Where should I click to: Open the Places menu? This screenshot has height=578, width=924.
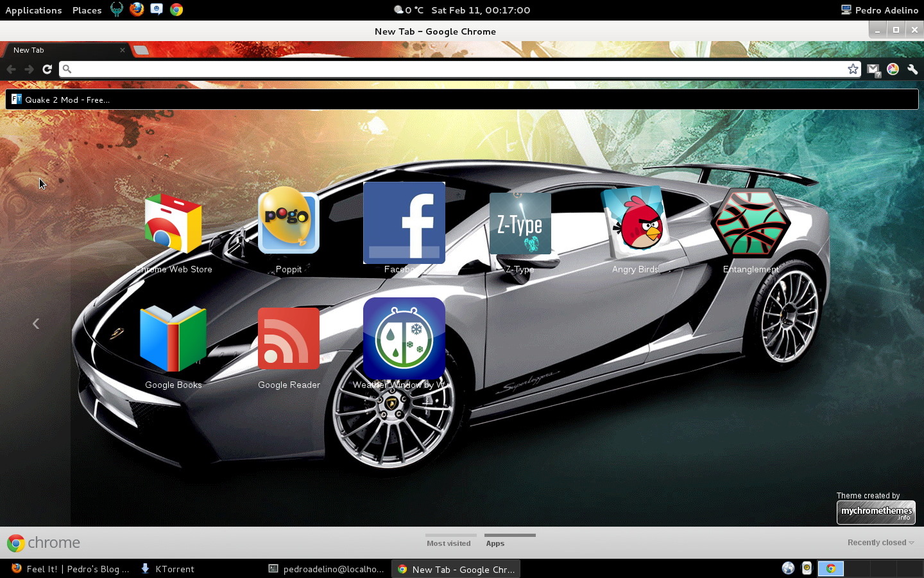87,10
